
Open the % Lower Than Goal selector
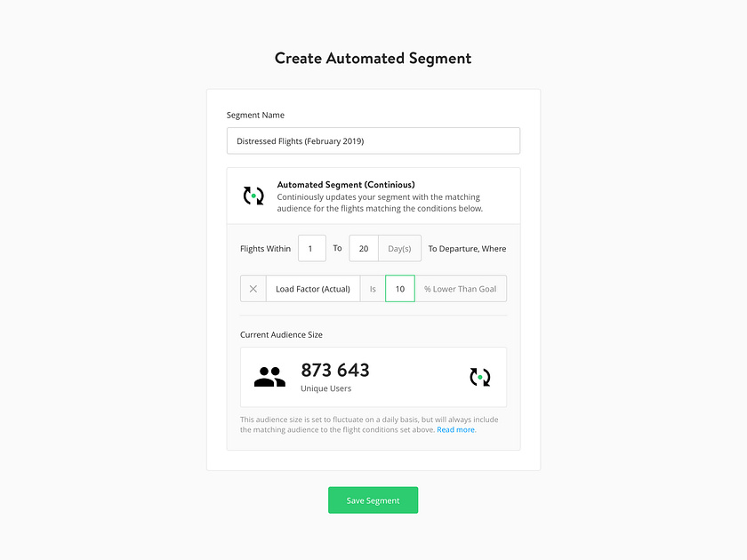click(x=461, y=288)
